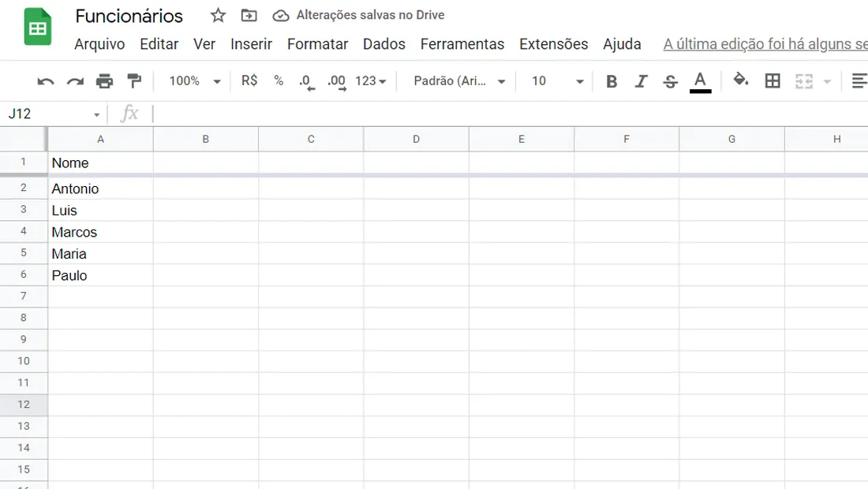Open the Dados menu
This screenshot has width=868, height=489.
pos(384,44)
